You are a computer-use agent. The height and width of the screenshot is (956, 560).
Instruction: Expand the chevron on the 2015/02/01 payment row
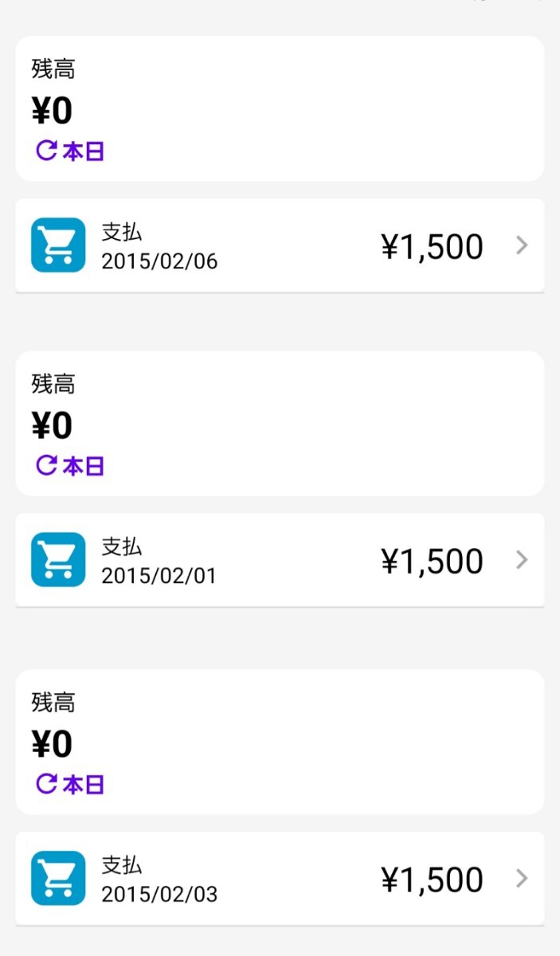pos(522,560)
